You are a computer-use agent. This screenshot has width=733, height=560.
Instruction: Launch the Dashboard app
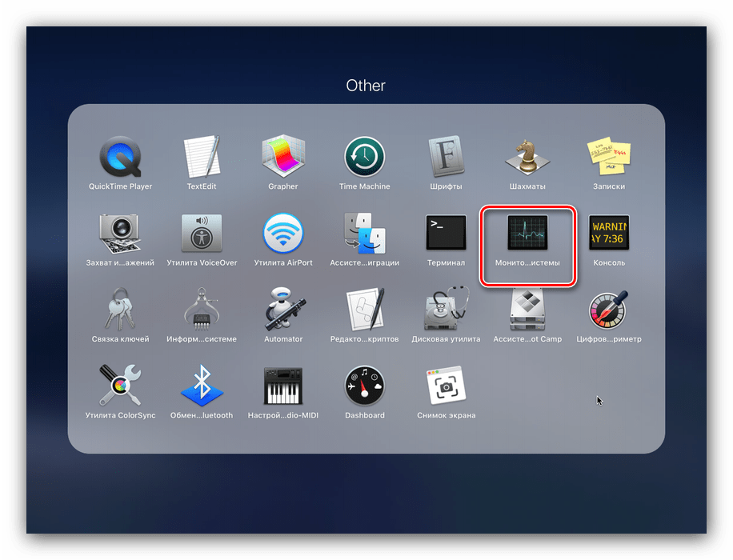click(x=365, y=386)
